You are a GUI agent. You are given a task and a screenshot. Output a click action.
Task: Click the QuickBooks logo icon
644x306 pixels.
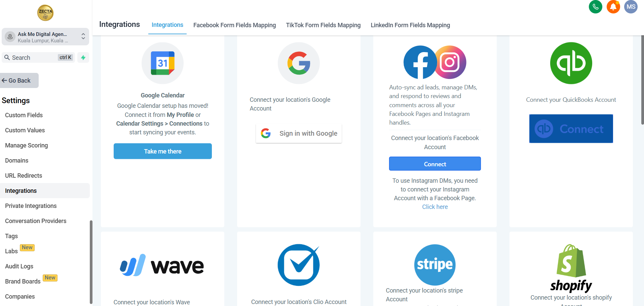click(571, 63)
